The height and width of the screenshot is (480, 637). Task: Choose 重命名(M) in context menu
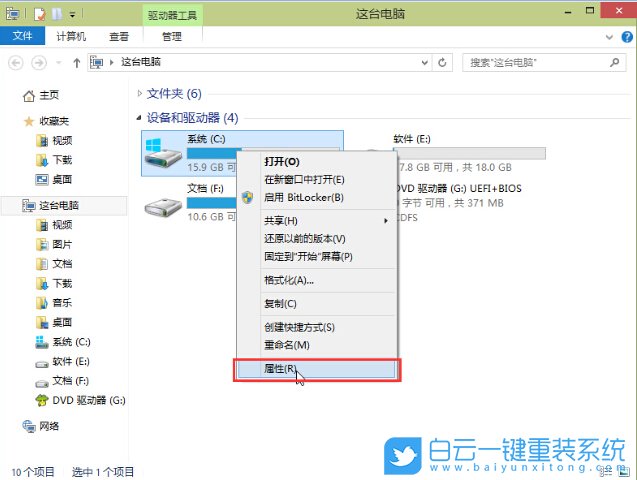316,345
